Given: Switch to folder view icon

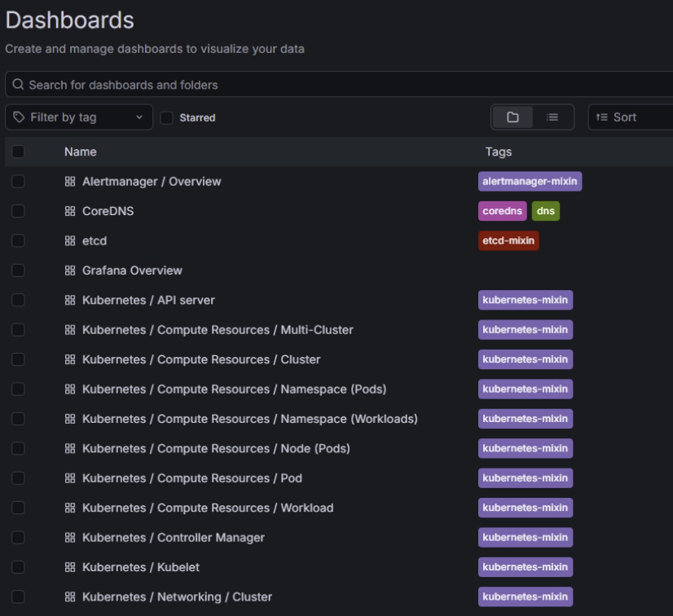Looking at the screenshot, I should [x=512, y=117].
